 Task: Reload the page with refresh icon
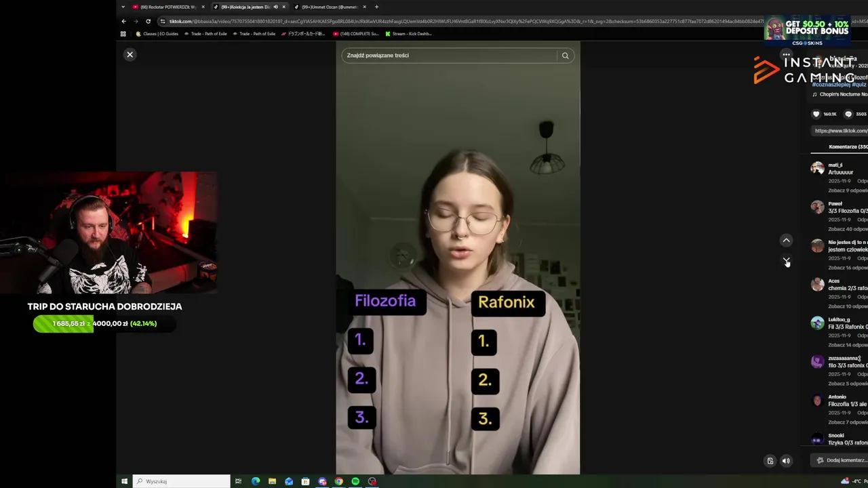148,21
